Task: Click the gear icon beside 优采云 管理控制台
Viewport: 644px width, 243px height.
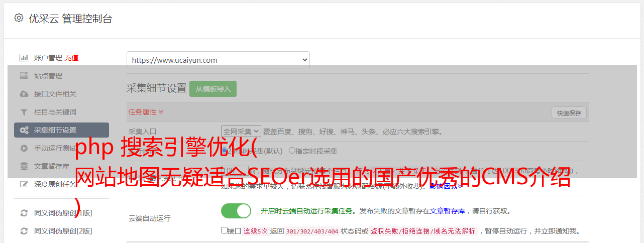Action: tap(19, 18)
